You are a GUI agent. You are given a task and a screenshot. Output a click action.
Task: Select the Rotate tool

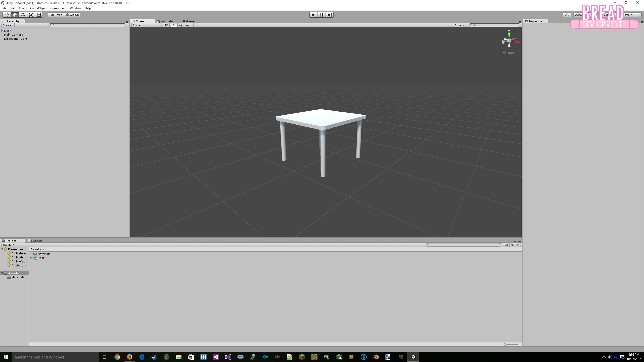click(x=23, y=15)
